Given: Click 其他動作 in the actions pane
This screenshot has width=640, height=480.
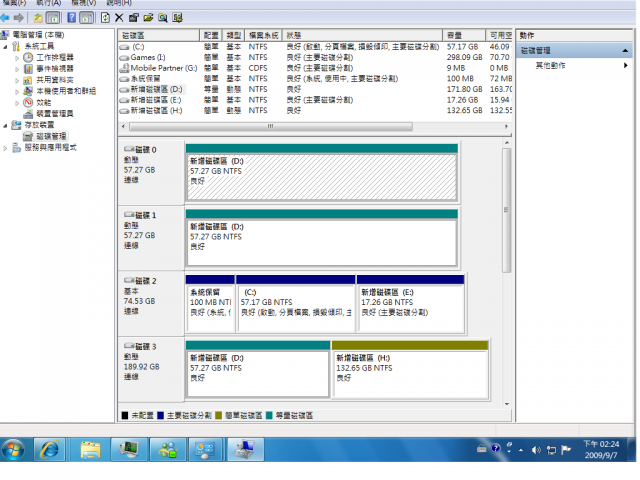Looking at the screenshot, I should 549,65.
